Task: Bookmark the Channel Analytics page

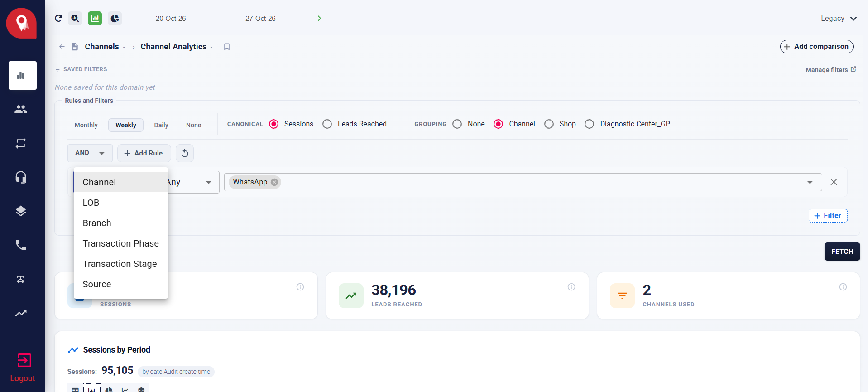Action: tap(227, 47)
